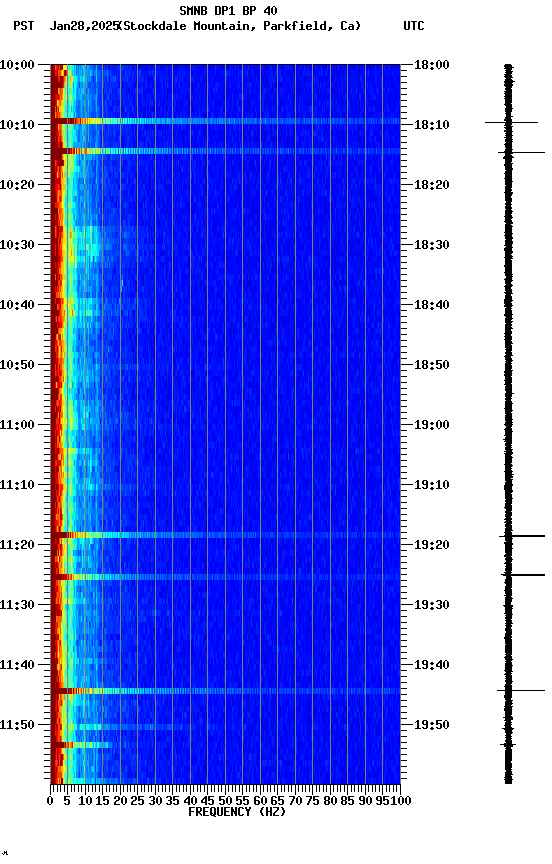Click the 'PST' timezone label
The width and height of the screenshot is (552, 864).
[24, 26]
